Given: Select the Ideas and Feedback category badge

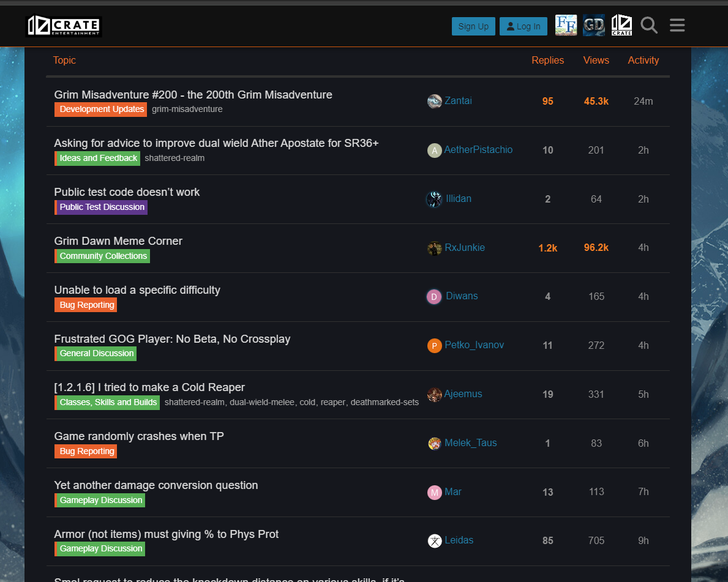Looking at the screenshot, I should [x=97, y=159].
